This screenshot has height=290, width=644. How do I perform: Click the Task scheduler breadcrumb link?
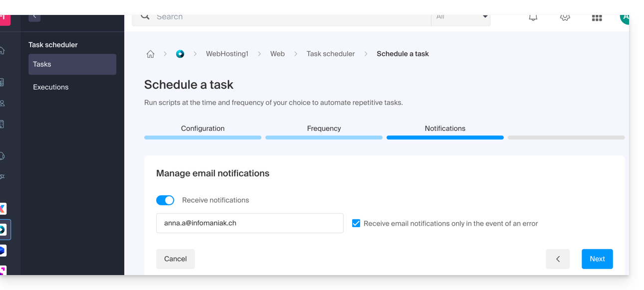[331, 54]
